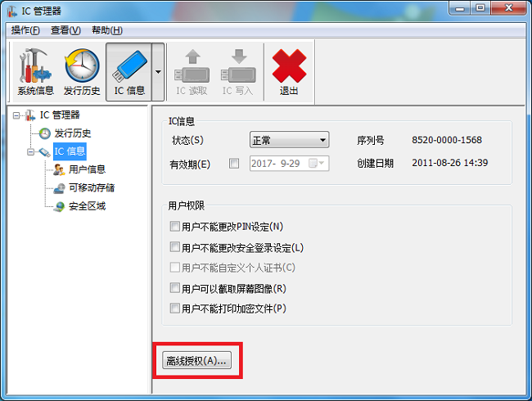Click the 离线授权(A)... button
532x401 pixels.
click(196, 360)
